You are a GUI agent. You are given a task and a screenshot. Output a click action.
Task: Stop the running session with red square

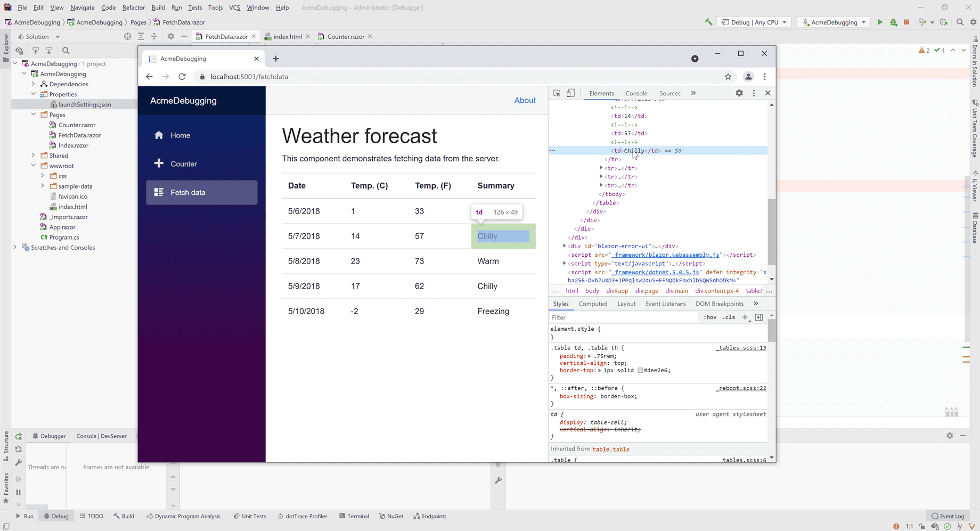[x=907, y=22]
